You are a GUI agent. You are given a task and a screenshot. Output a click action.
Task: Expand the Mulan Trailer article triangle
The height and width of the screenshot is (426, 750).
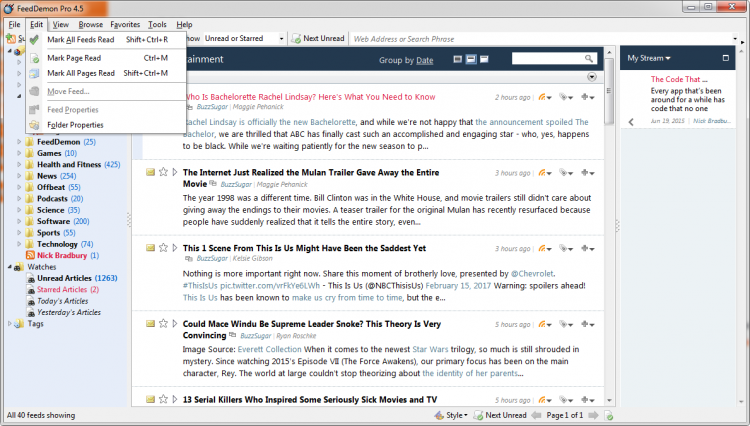[175, 172]
